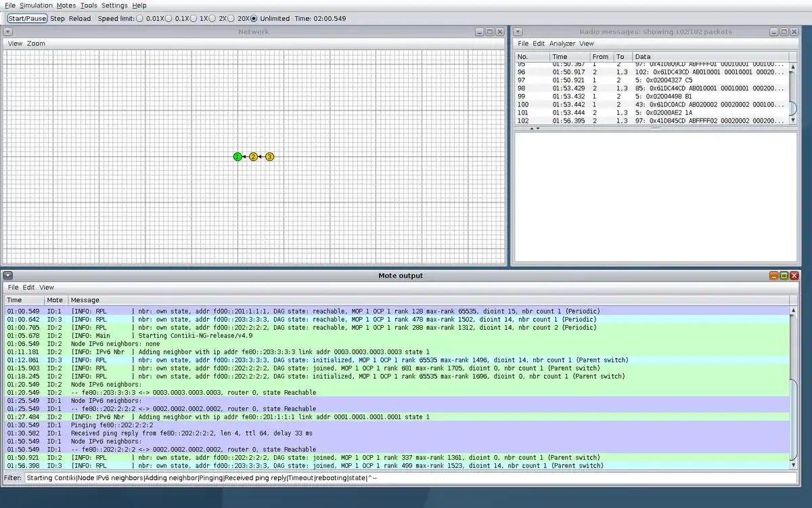Maximize the Network window

[x=490, y=32]
